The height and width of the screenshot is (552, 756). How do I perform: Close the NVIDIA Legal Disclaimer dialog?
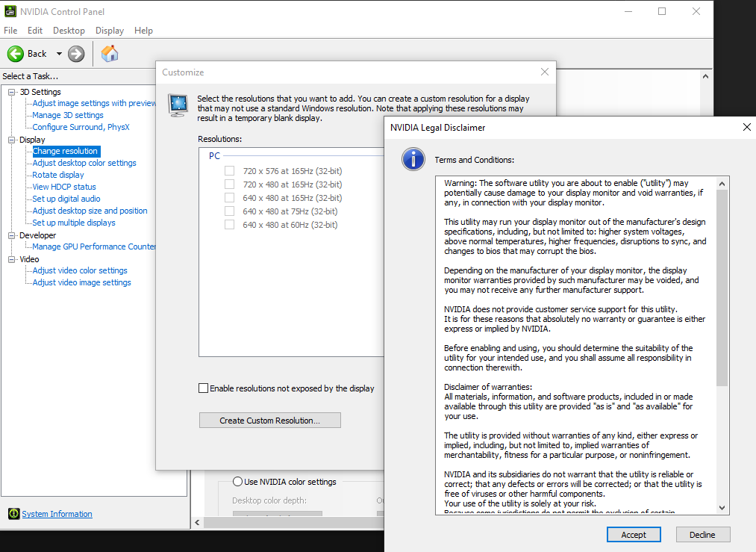(x=746, y=127)
